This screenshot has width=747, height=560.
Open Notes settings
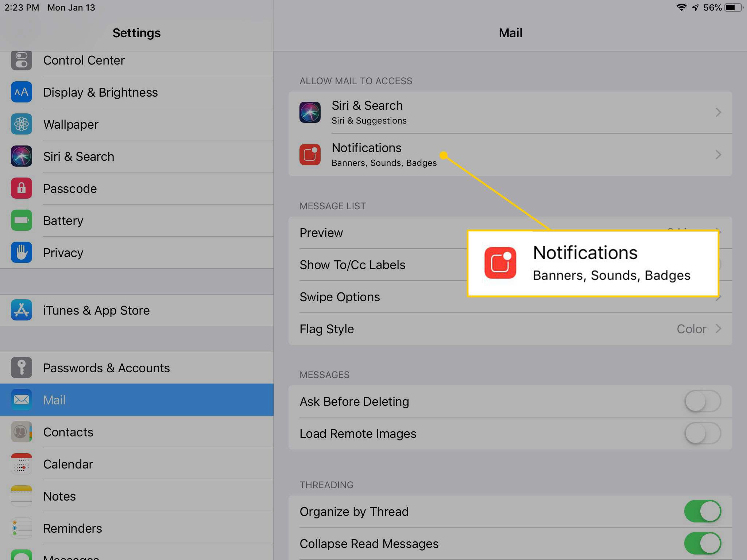coord(137,496)
